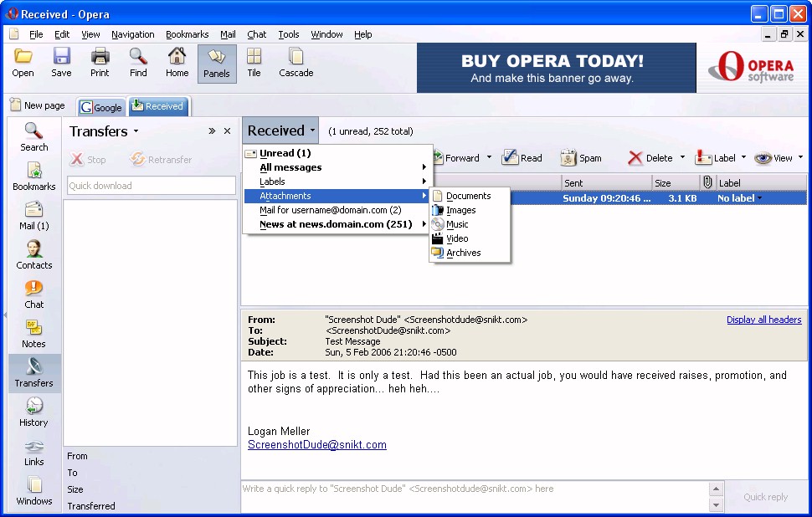This screenshot has width=812, height=517.
Task: Open the Label button dropdown arrow
Action: pos(743,156)
